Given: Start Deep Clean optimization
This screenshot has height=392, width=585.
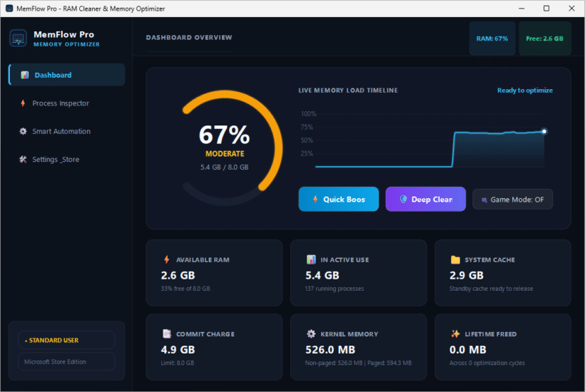Looking at the screenshot, I should click(425, 199).
